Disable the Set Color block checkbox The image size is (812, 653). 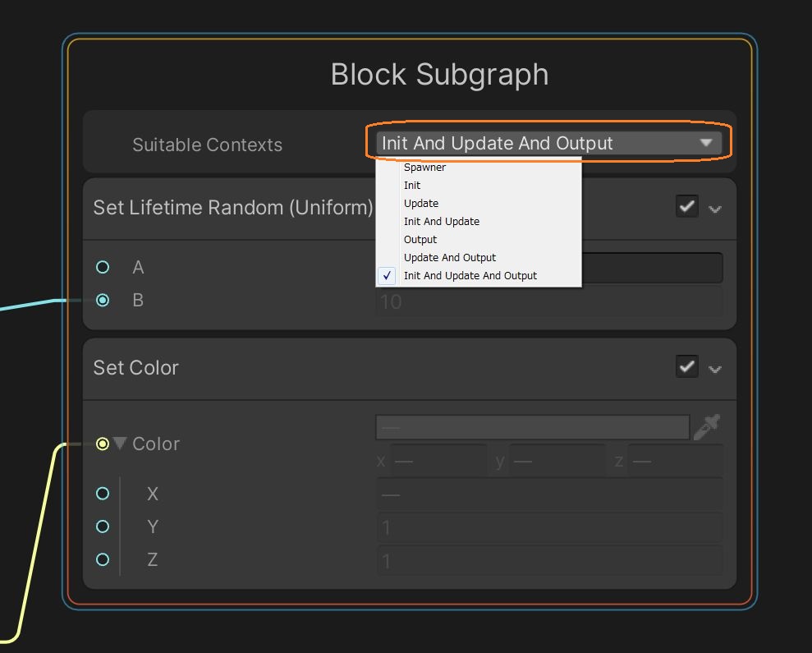coord(686,366)
